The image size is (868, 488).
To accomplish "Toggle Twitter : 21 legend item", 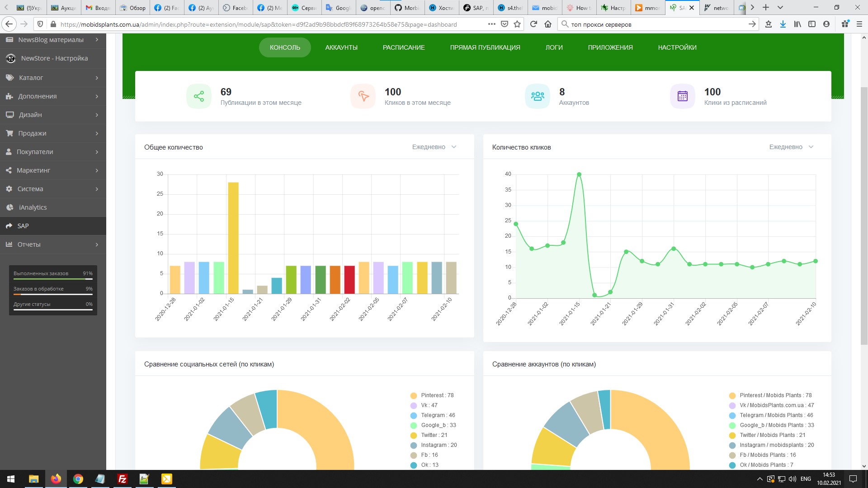I will (429, 435).
